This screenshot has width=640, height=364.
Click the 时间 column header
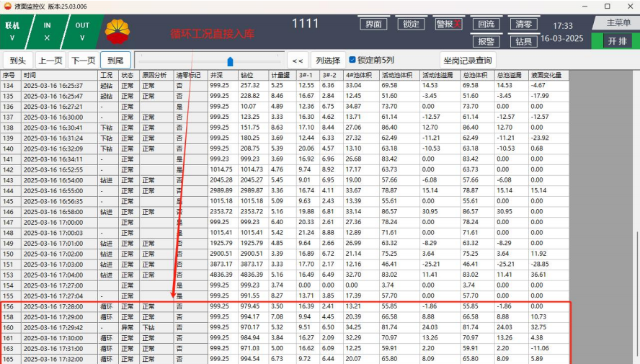coord(60,75)
